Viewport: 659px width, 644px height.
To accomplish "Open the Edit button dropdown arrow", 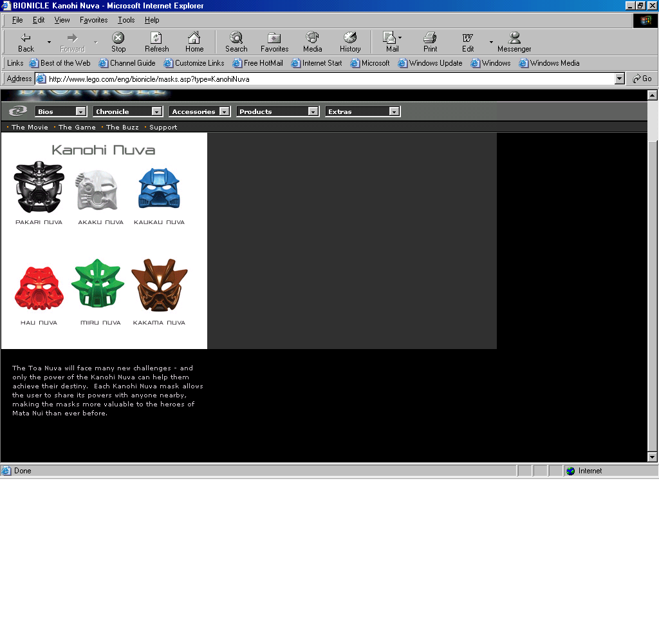I will pyautogui.click(x=491, y=43).
